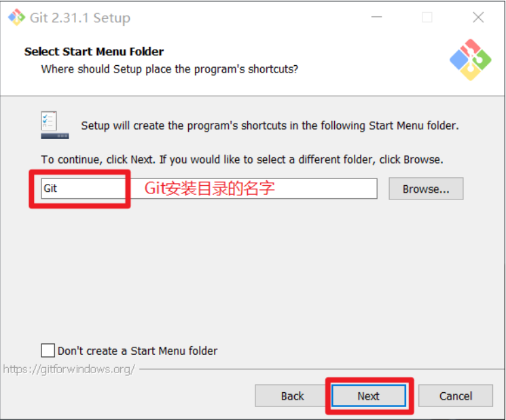This screenshot has height=420, width=506.
Task: Click the large Git logo in header
Action: coord(470,60)
